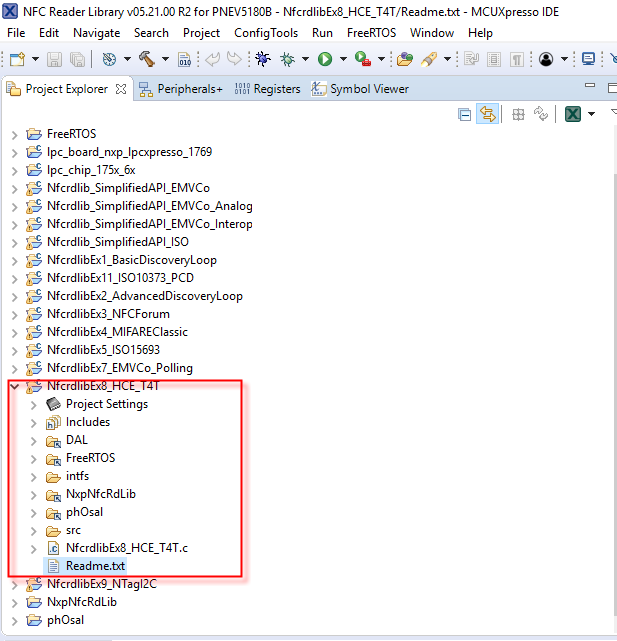Screen dimensions: 617x641
Task: Select NfcrdlibEx9_NTagI2C project
Action: coord(101,584)
